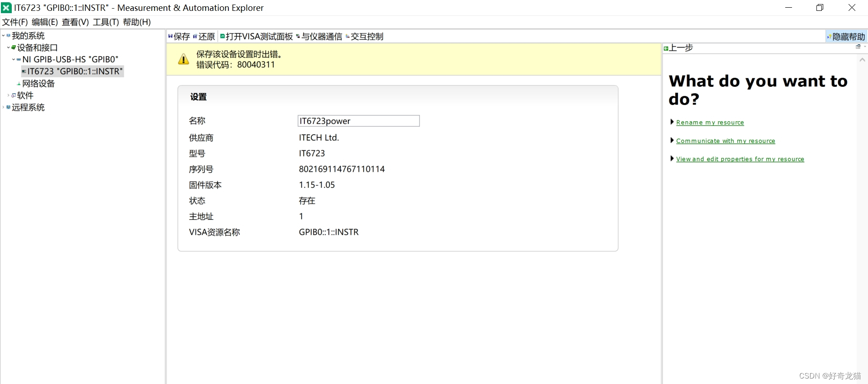Click the 主地址 label
This screenshot has height=384, width=868.
coord(201,217)
